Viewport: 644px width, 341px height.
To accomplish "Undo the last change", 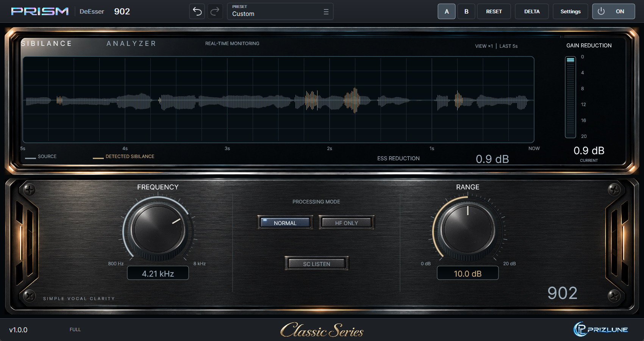I will pyautogui.click(x=197, y=11).
